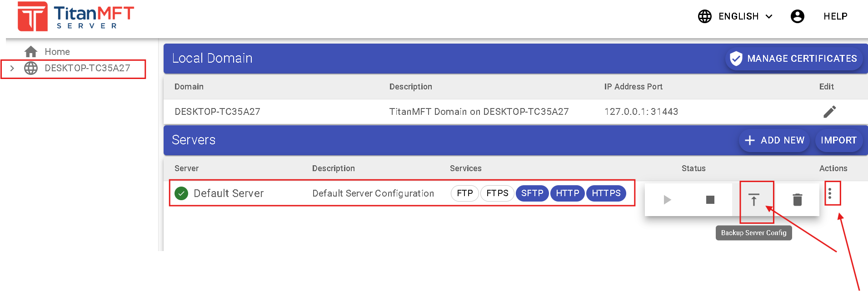Toggle the FTPS service chip
The image size is (868, 291).
497,193
